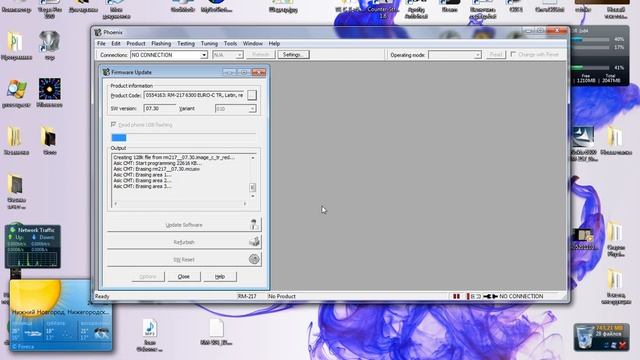Click the starburst desktop shortcut icon
The width and height of the screenshot is (640, 360).
[x=49, y=89]
